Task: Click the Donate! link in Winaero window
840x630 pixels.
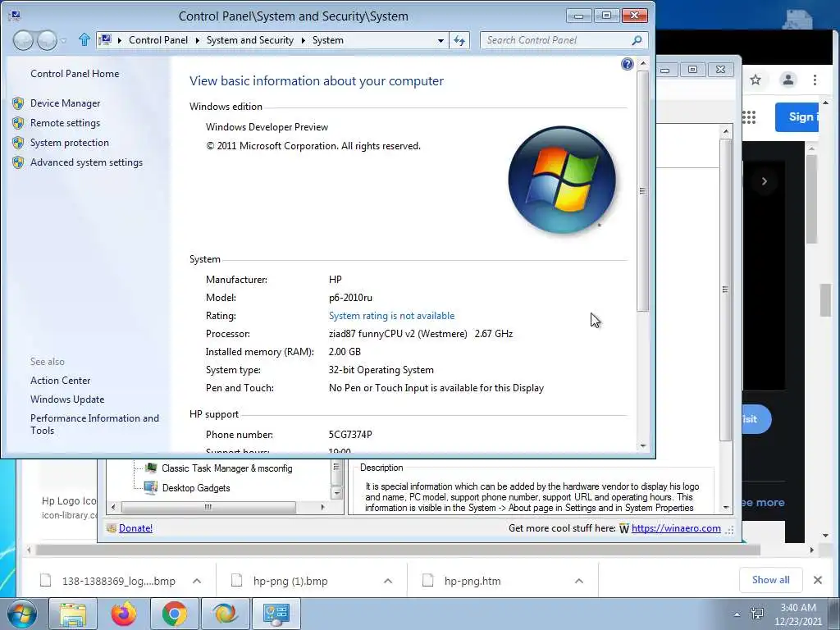Action: 135,528
